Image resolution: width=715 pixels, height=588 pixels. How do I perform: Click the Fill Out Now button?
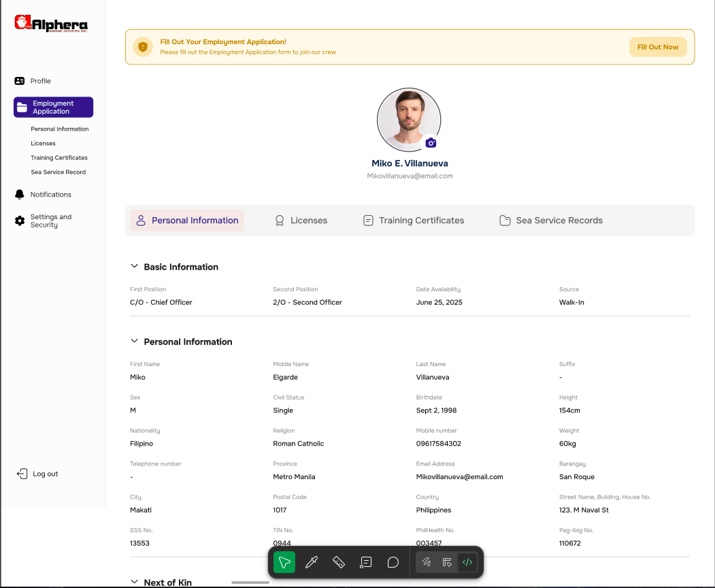tap(657, 47)
